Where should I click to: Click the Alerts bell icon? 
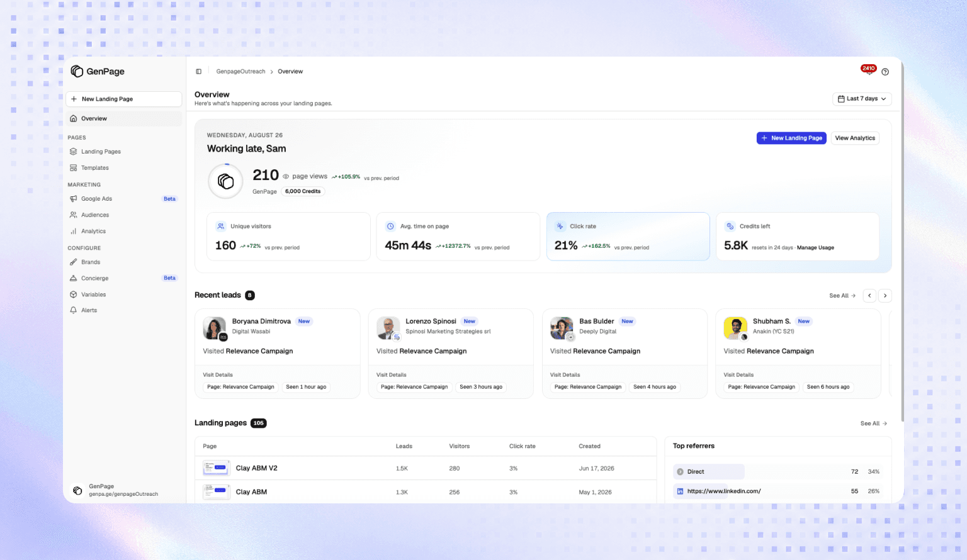pyautogui.click(x=74, y=310)
